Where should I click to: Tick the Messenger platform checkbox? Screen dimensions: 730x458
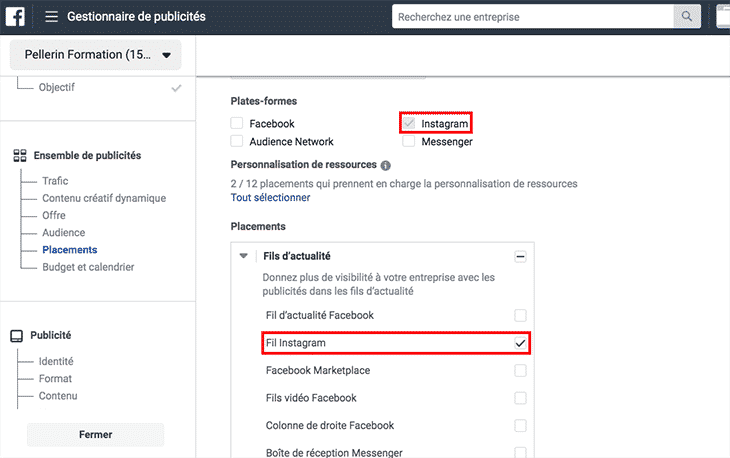[x=409, y=142]
